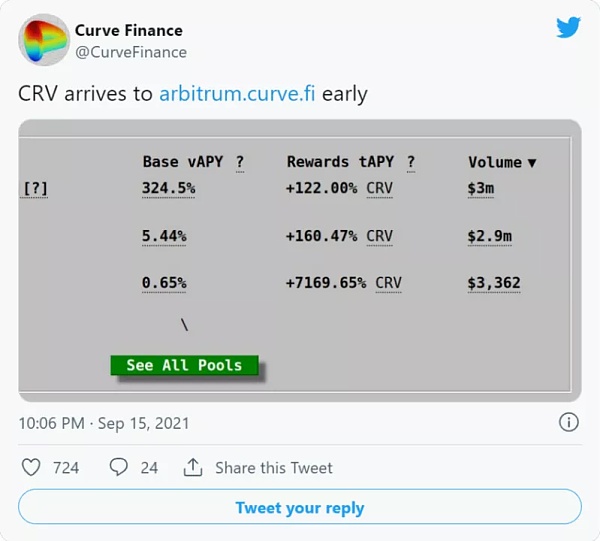
Task: Sort pools by Volume column arrow
Action: tap(531, 163)
